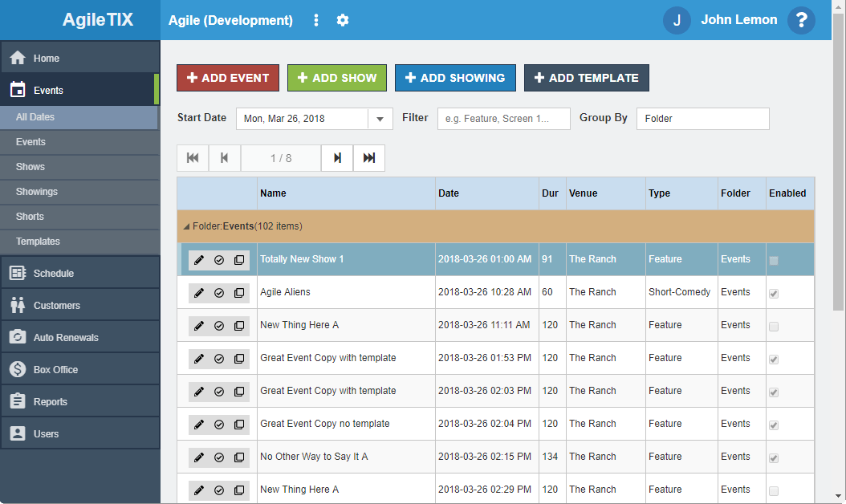Screen dimensions: 846x504
Task: Click the checkmark circle icon for New Thing Here A
Action: [x=219, y=326]
